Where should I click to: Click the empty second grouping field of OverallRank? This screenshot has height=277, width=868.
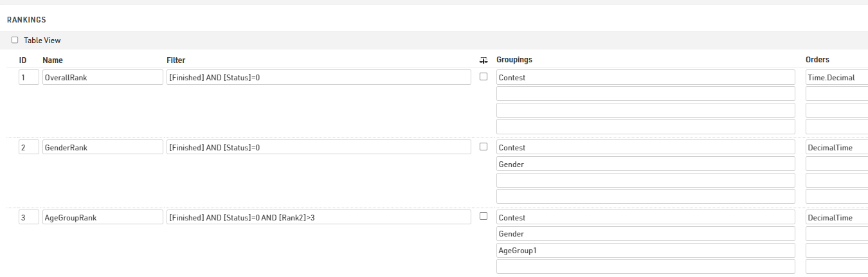[x=646, y=94]
